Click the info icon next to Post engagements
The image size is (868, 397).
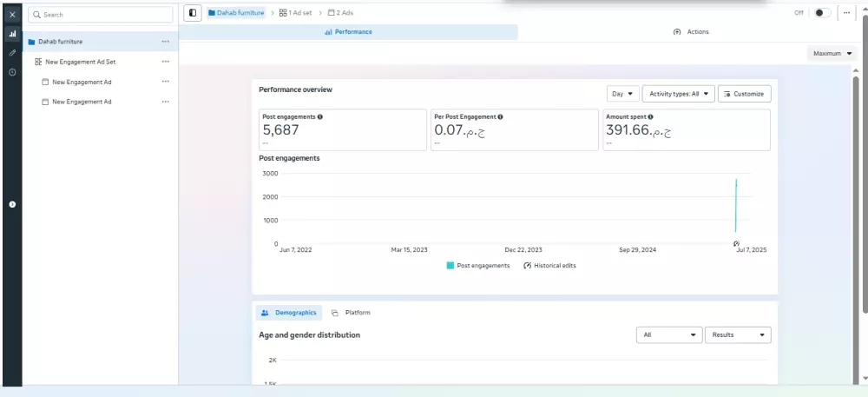click(x=320, y=116)
